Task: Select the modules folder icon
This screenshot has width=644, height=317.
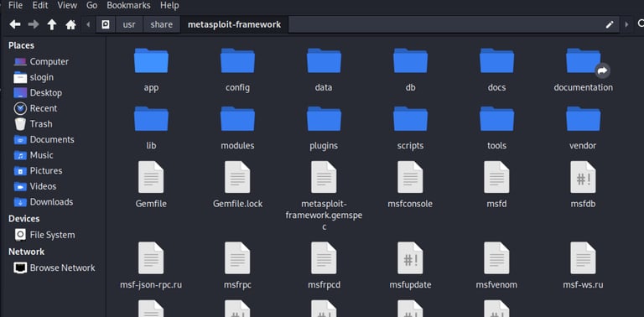Action: tap(237, 119)
